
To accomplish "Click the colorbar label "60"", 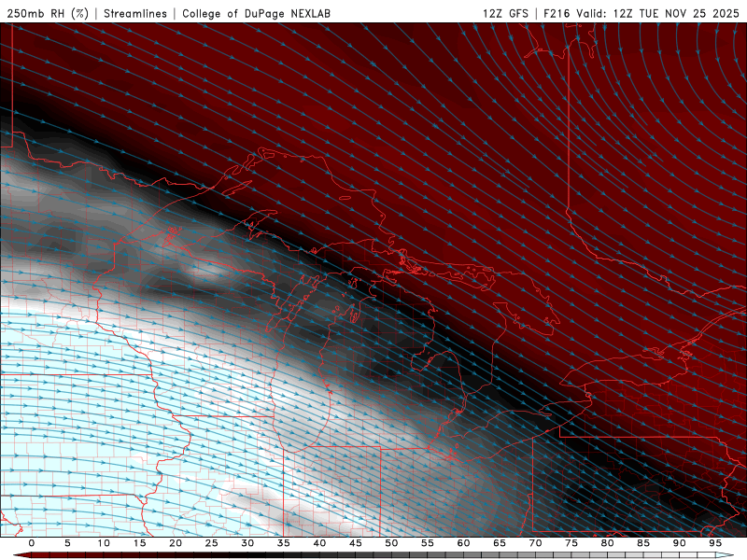I will [x=463, y=543].
